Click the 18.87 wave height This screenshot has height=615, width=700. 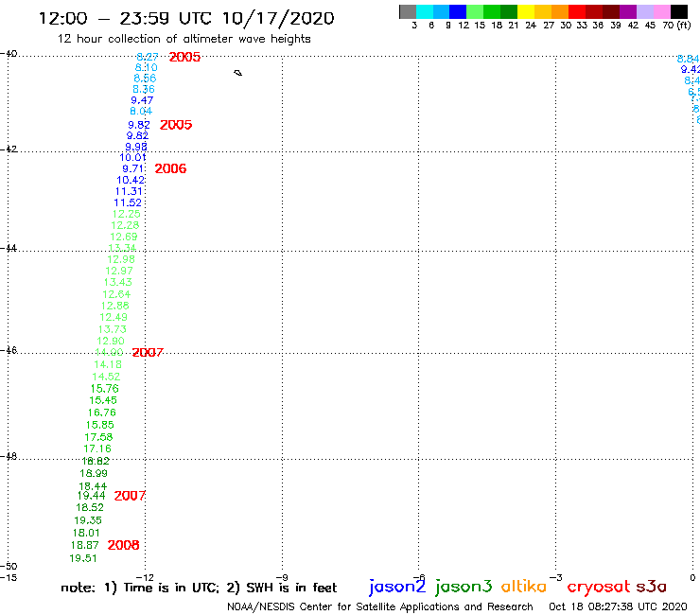pos(84,545)
